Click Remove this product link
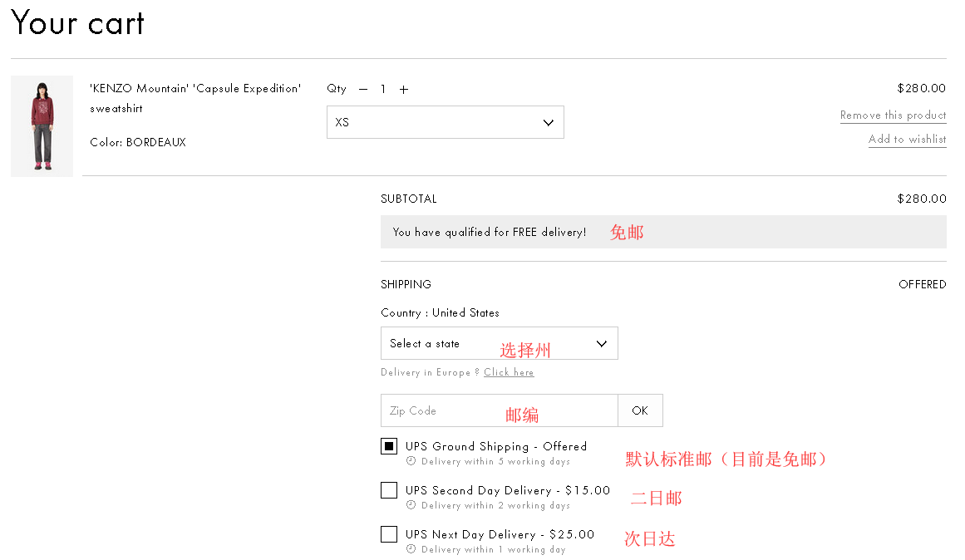 893,115
